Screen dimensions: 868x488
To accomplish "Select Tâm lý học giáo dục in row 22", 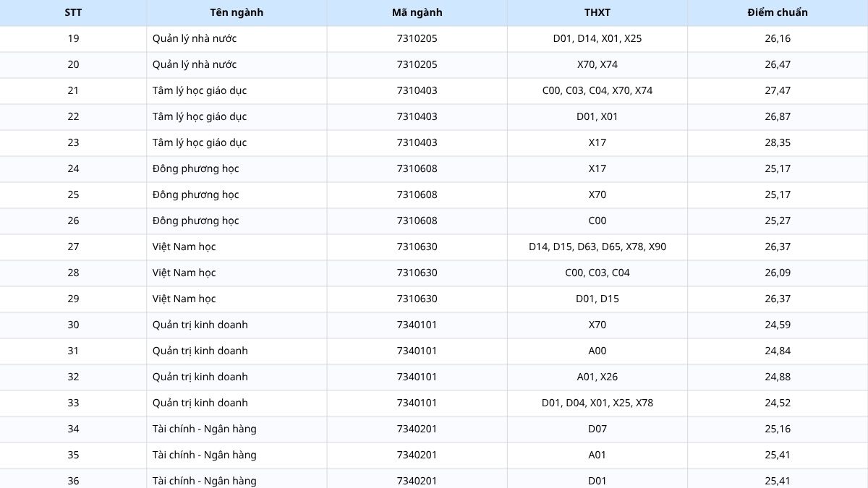I will click(x=200, y=116).
